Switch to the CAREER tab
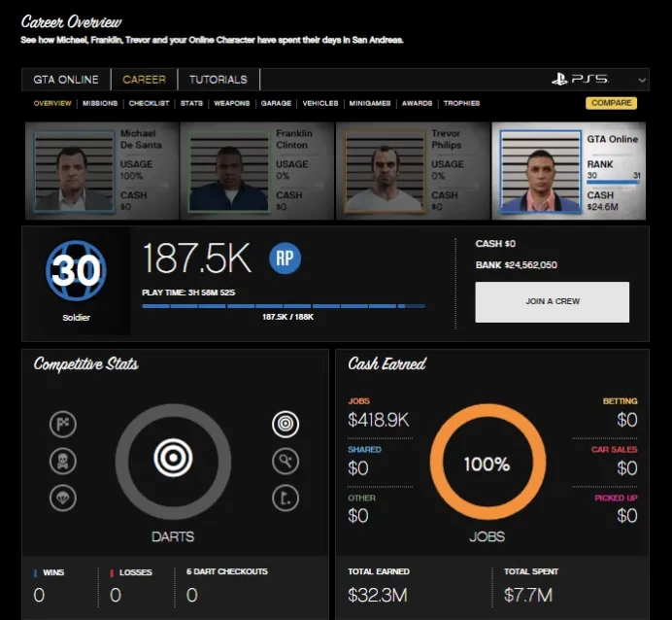This screenshot has height=620, width=672. pos(144,80)
